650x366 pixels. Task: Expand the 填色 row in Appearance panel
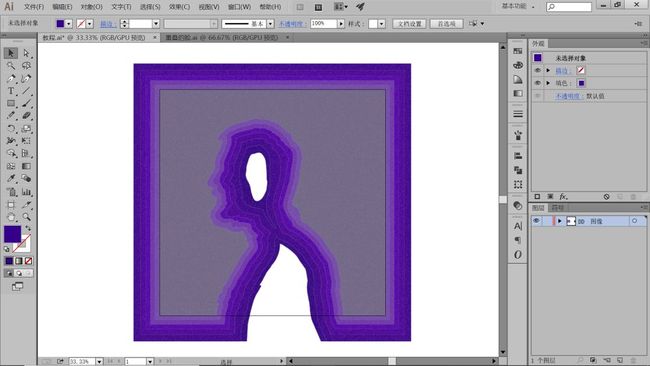pyautogui.click(x=548, y=83)
